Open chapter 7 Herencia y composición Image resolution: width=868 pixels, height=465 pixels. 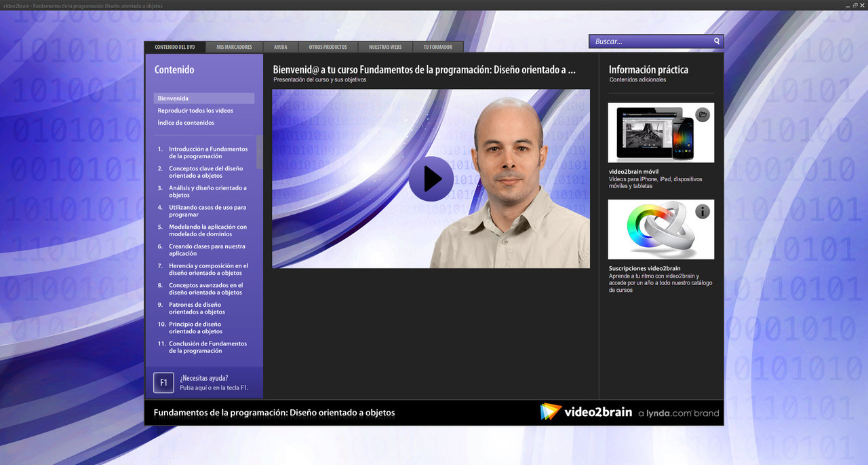click(203, 269)
